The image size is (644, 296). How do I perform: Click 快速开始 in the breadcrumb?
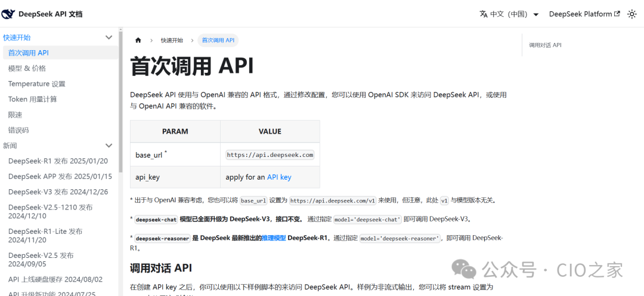(x=172, y=41)
